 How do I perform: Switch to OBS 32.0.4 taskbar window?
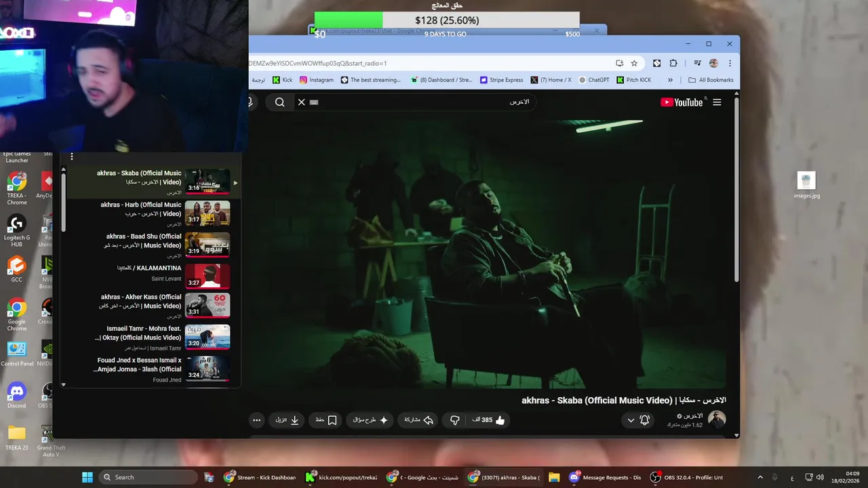pos(686,477)
